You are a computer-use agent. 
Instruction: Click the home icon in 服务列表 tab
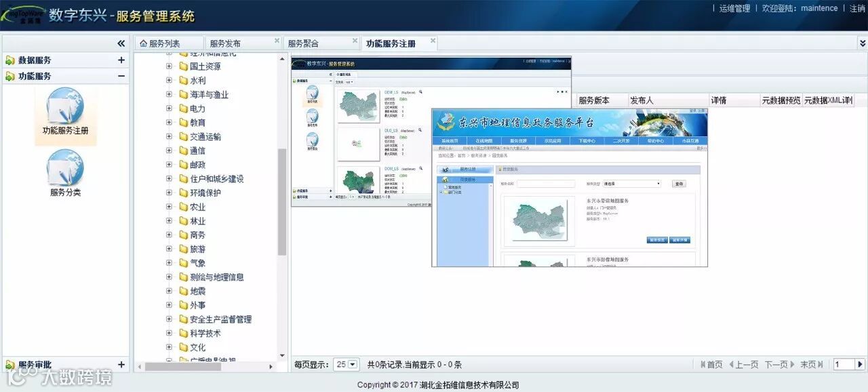pyautogui.click(x=143, y=43)
